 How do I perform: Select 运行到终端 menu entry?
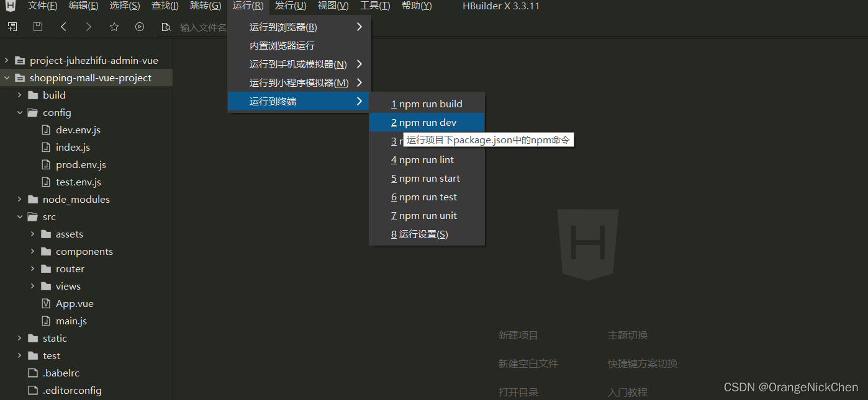(x=299, y=102)
